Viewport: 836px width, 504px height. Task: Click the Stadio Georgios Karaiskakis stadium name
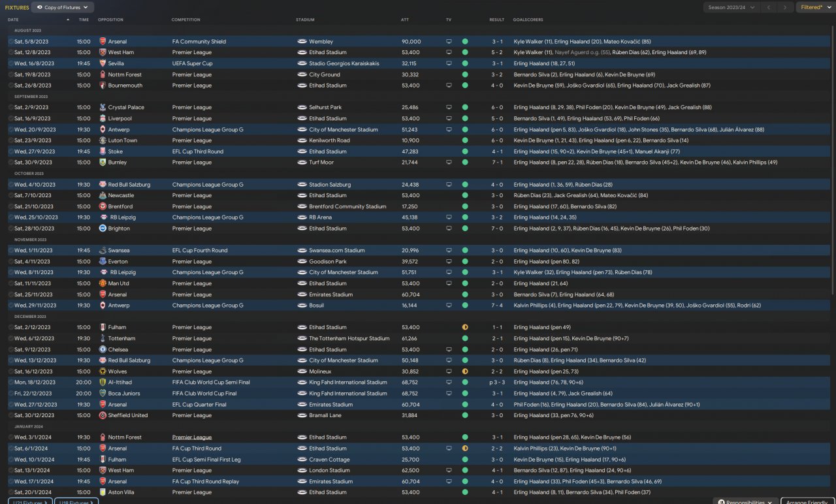click(344, 63)
